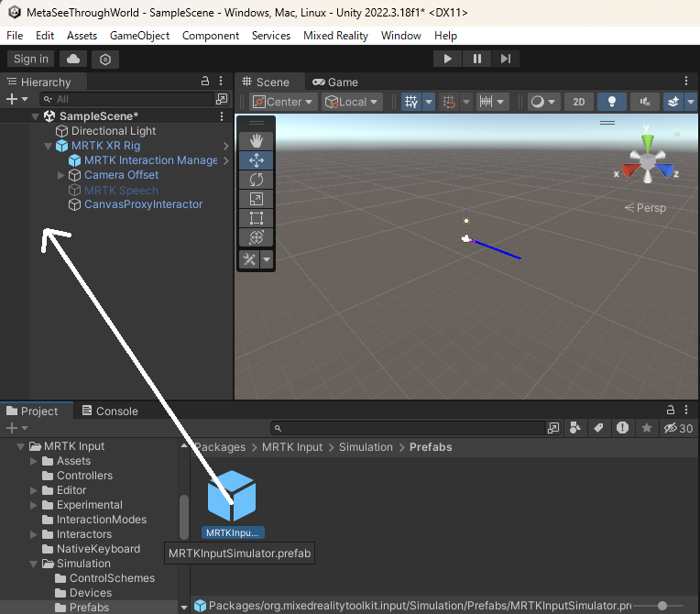
Task: Open the Project create asset dropdown
Action: (17, 428)
